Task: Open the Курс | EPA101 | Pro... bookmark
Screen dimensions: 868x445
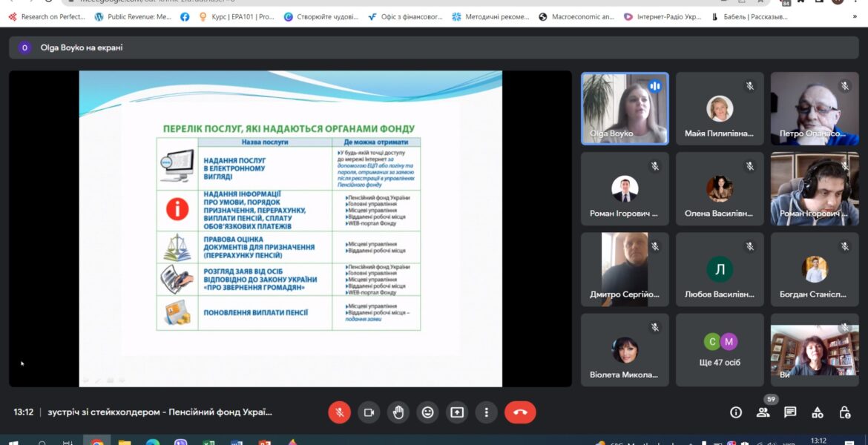Action: pos(237,16)
